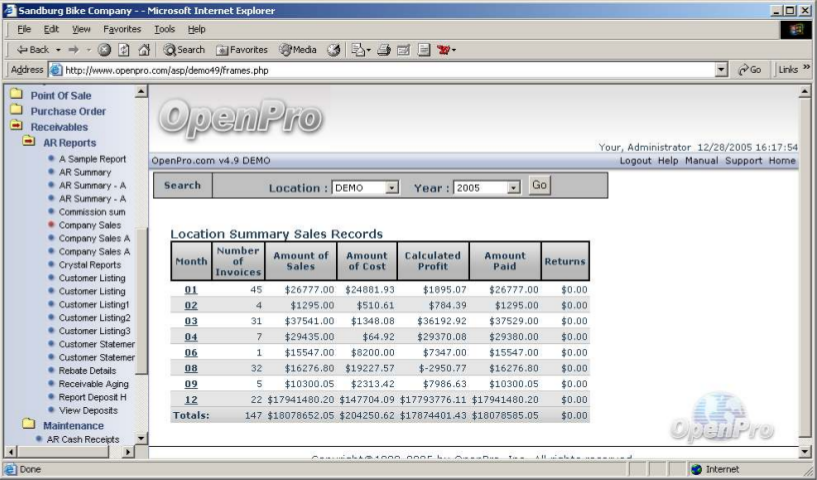Screen dimensions: 817x480
Task: Click the Go button in search bar
Action: point(539,185)
